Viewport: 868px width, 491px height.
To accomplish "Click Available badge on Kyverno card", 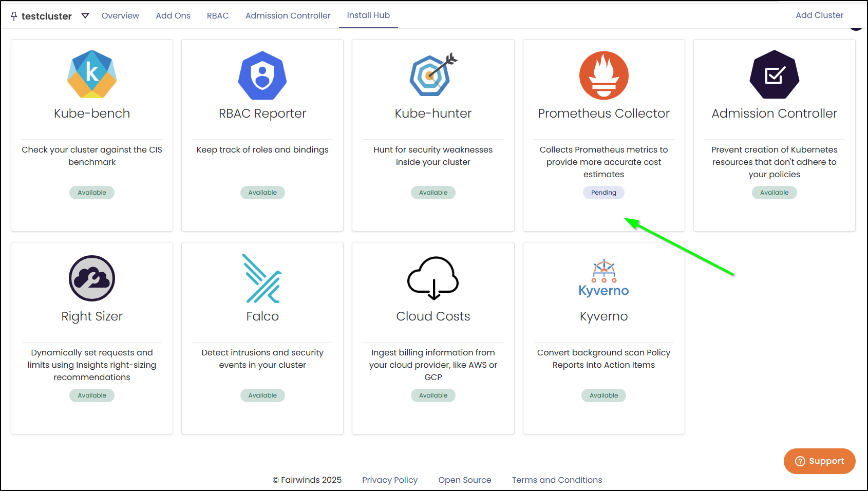I will [603, 395].
